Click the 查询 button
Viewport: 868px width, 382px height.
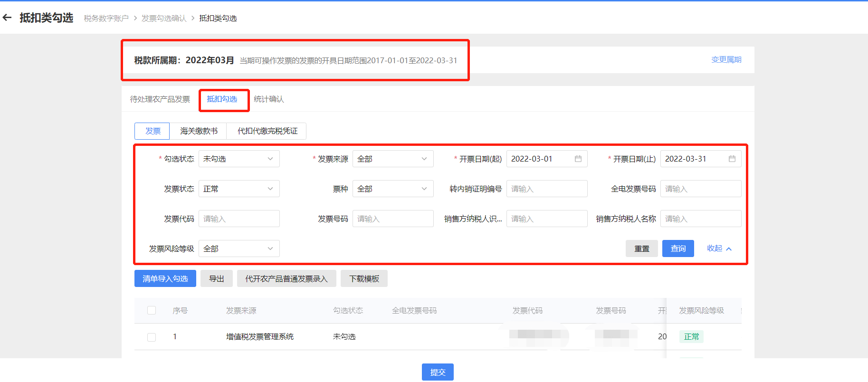tap(678, 248)
